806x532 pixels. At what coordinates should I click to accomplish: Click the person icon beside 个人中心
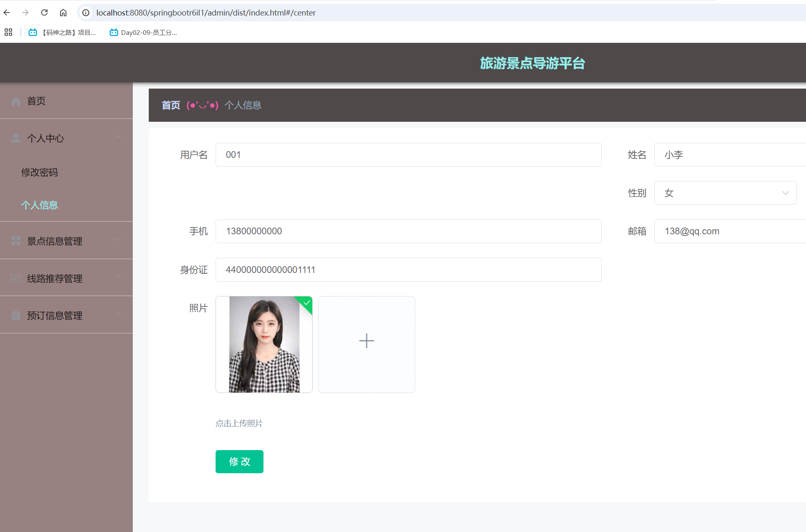coord(16,138)
